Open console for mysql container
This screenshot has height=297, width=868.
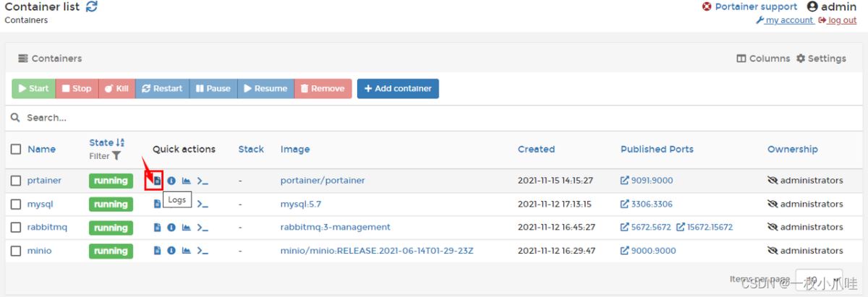point(203,205)
